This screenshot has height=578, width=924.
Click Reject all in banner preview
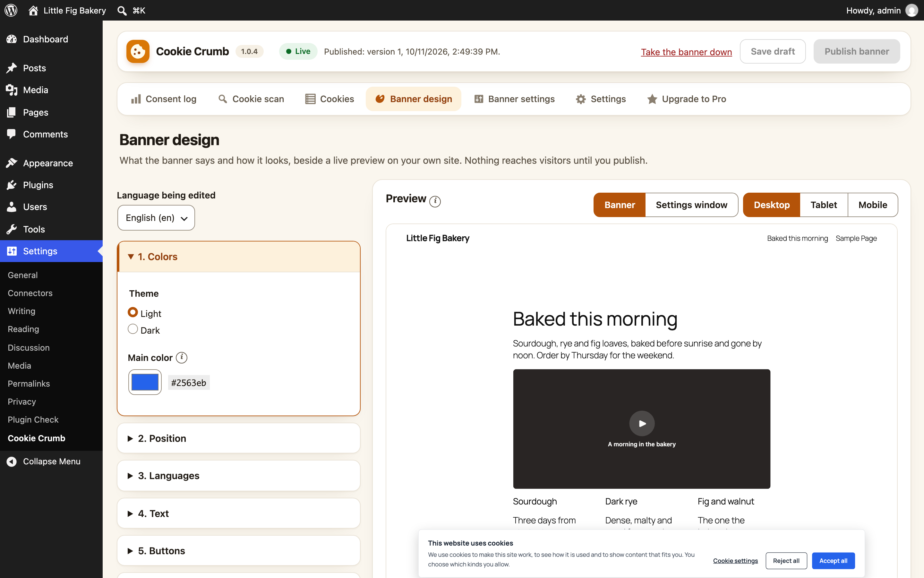tap(786, 561)
